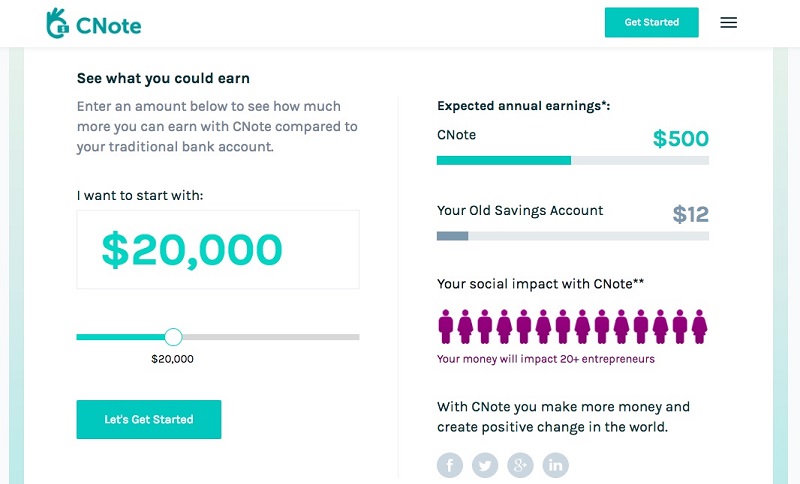
Task: Share on LinkedIn icon
Action: [x=556, y=465]
